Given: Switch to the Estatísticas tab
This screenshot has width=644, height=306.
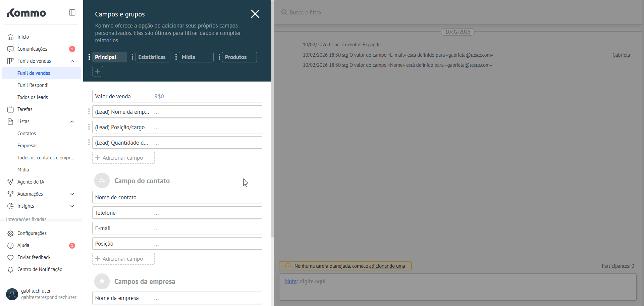Looking at the screenshot, I should click(153, 57).
